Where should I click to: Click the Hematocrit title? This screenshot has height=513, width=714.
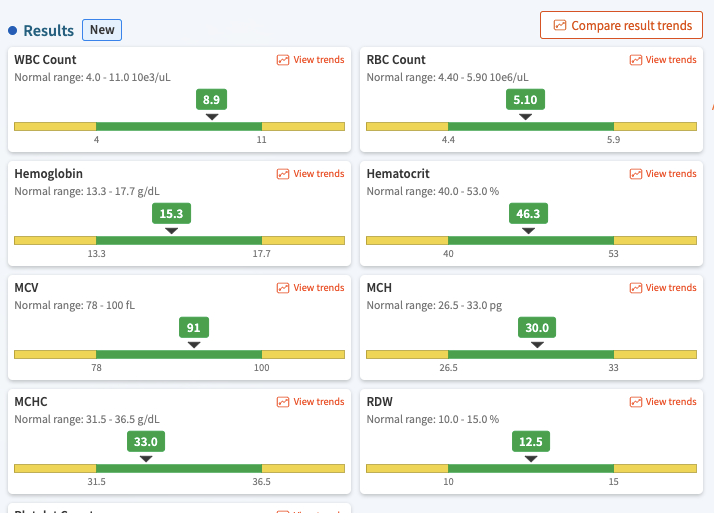[x=398, y=174]
